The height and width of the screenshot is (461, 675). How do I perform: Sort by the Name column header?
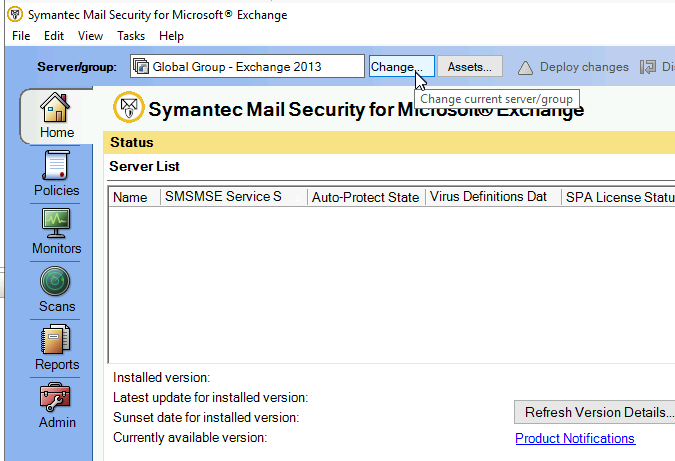pyautogui.click(x=135, y=197)
